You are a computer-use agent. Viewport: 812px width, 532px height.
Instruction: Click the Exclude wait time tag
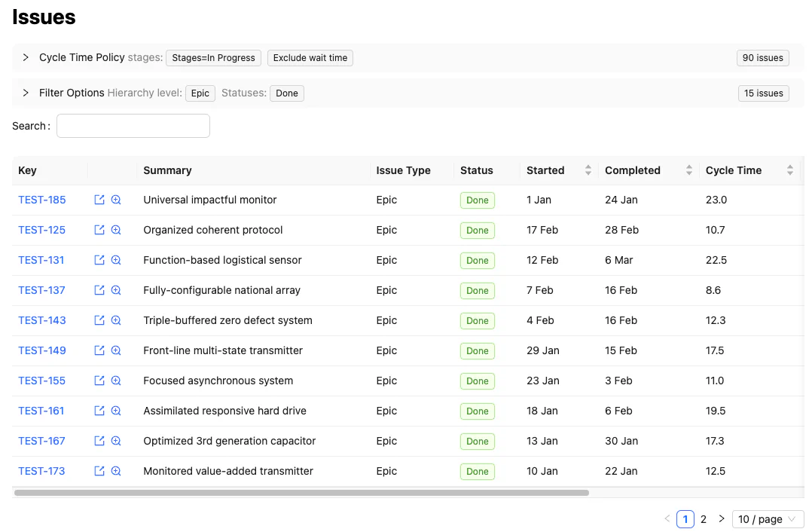(310, 57)
